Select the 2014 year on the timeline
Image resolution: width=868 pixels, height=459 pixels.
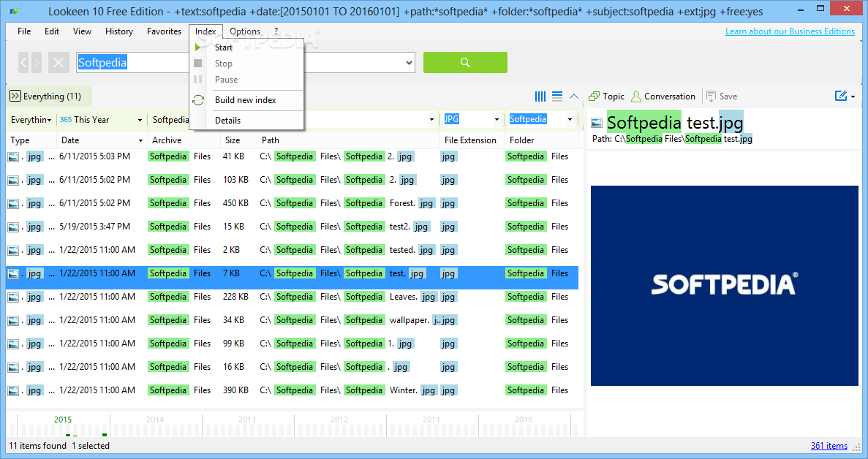(x=155, y=420)
